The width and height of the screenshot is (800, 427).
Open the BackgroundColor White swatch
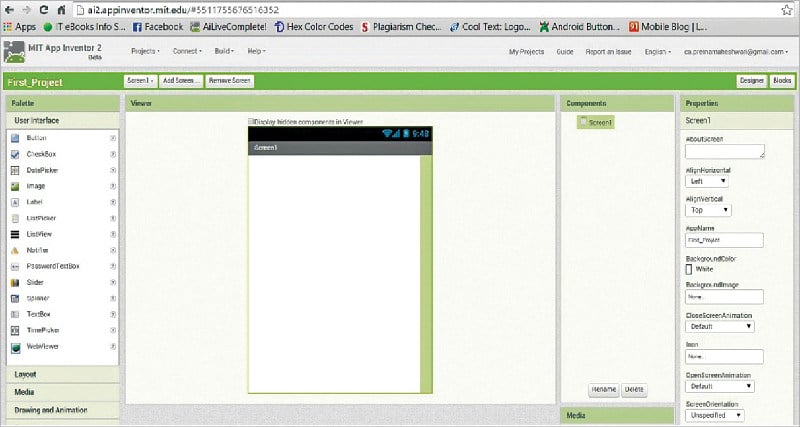click(x=689, y=269)
